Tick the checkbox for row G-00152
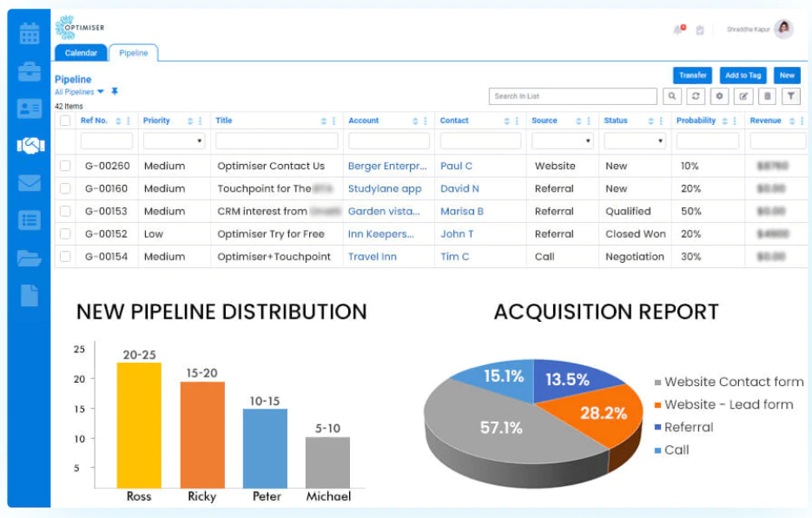The width and height of the screenshot is (812, 518). [65, 234]
